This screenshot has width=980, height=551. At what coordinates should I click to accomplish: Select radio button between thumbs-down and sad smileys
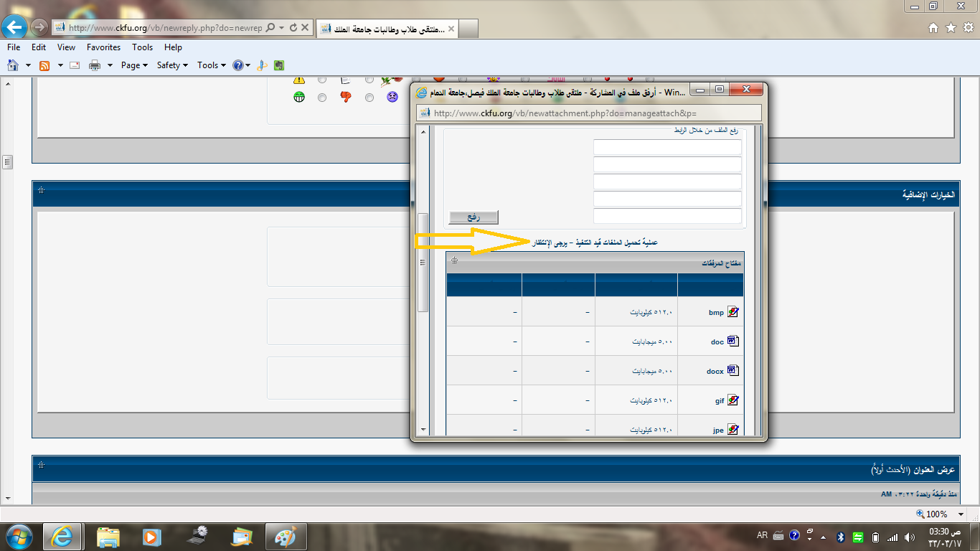coord(369,97)
